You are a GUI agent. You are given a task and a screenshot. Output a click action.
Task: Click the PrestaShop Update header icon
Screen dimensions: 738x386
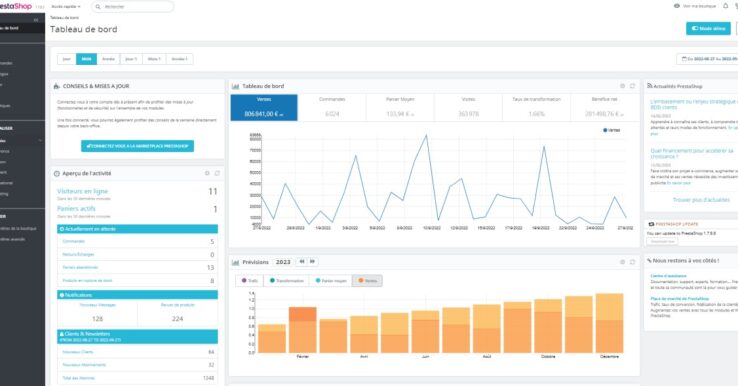[651, 224]
